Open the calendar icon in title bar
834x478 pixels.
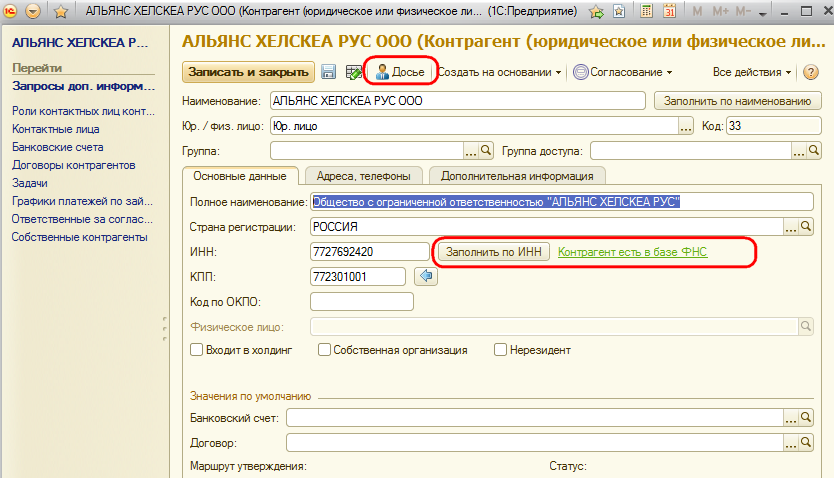pos(670,11)
